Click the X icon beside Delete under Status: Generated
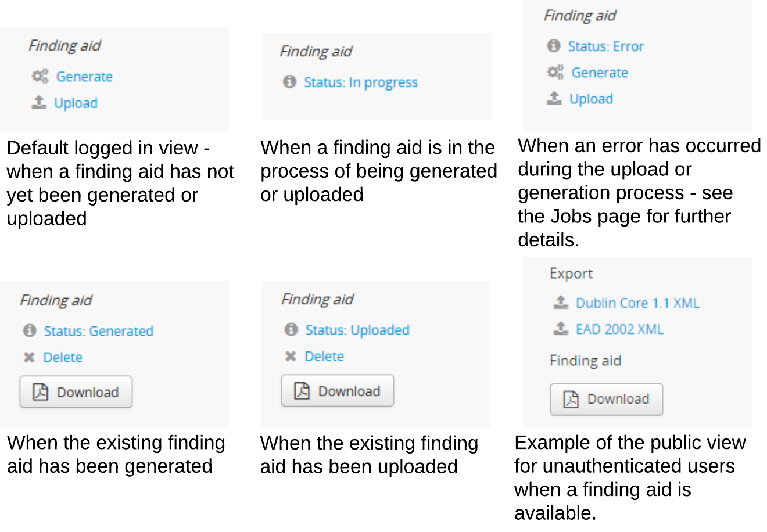Image resolution: width=767 pixels, height=532 pixels. pyautogui.click(x=29, y=357)
